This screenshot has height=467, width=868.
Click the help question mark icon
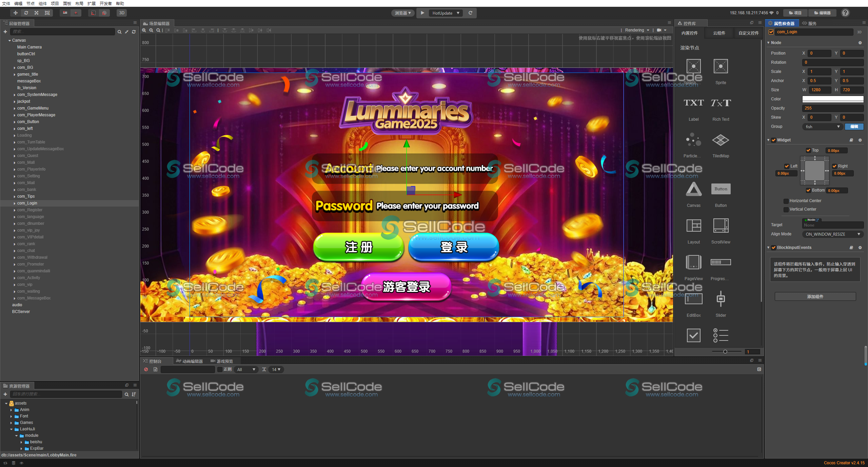pyautogui.click(x=845, y=13)
